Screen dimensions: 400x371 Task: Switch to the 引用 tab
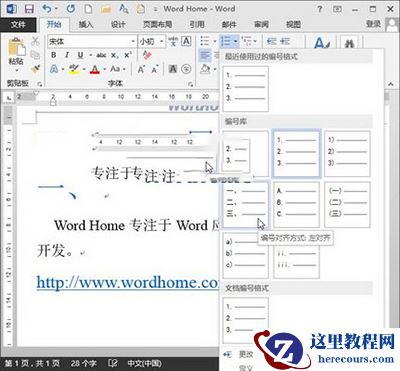pos(197,24)
